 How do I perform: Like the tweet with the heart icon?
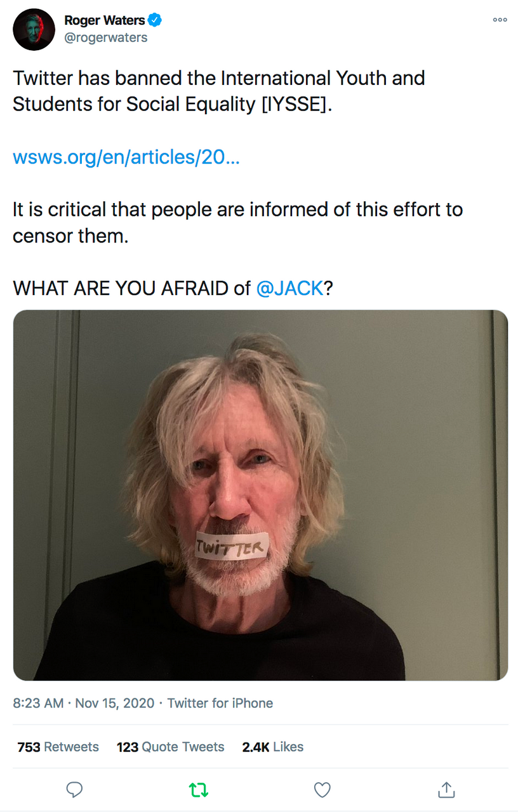pyautogui.click(x=322, y=789)
